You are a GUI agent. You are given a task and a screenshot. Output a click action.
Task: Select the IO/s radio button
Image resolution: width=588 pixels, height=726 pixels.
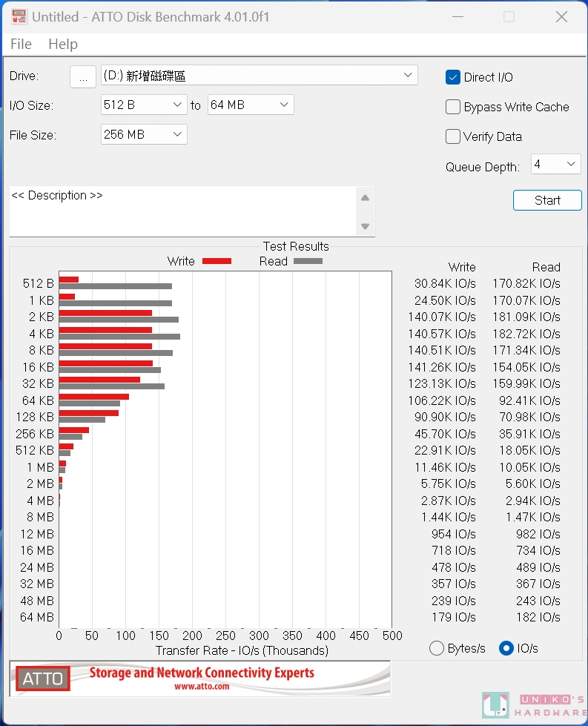[x=506, y=648]
